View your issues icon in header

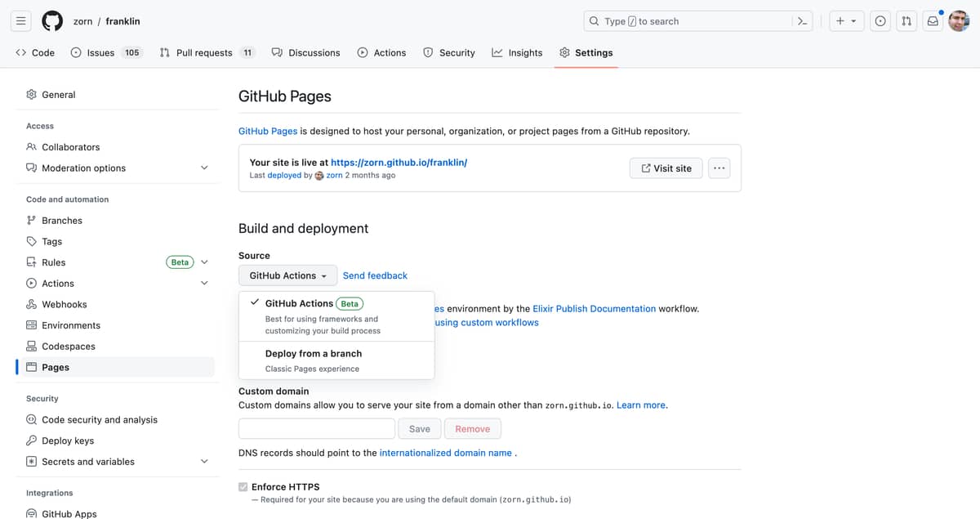[x=880, y=21]
